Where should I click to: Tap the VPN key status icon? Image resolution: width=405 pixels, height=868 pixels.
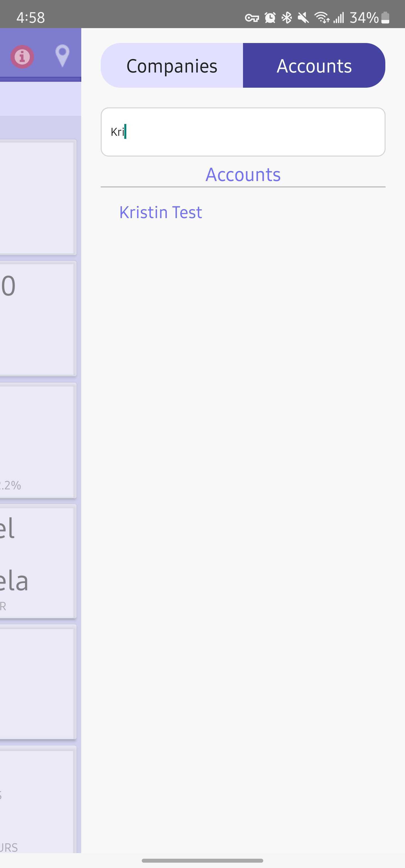click(251, 18)
